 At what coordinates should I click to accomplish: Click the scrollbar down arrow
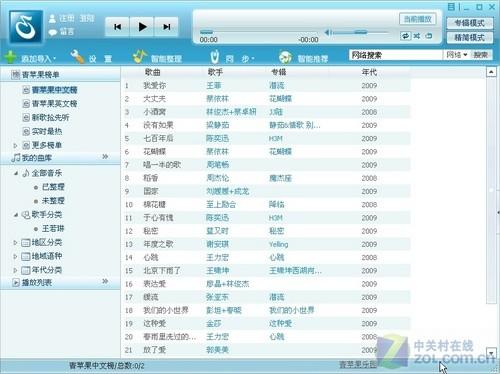[491, 352]
